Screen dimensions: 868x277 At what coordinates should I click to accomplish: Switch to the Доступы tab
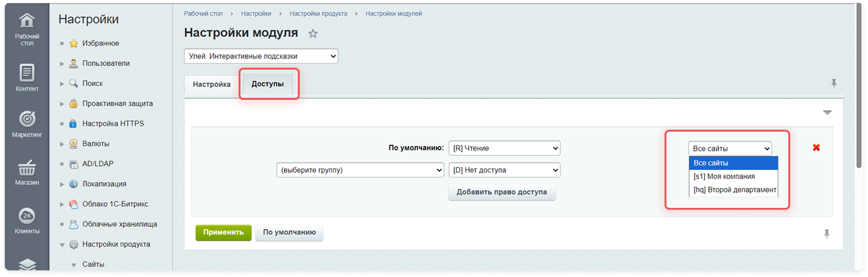coord(268,84)
